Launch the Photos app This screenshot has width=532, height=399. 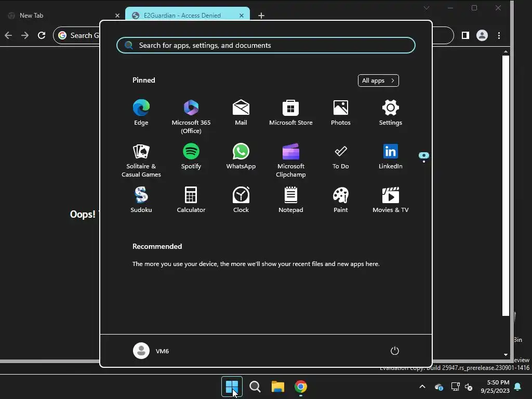click(341, 113)
